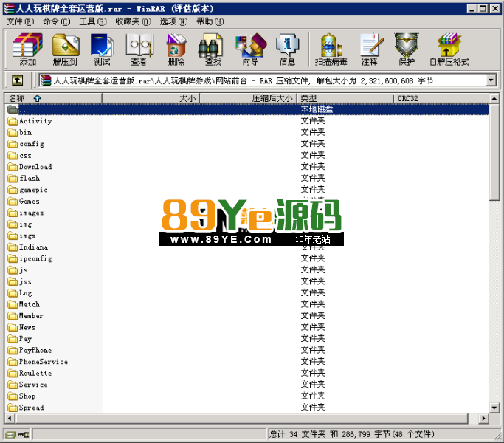Open the View (查看) toolbar icon
This screenshot has height=443, width=504.
coord(139,49)
